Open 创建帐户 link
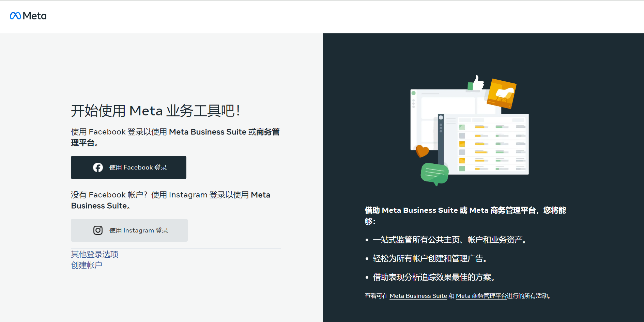The image size is (644, 322). [x=87, y=265]
